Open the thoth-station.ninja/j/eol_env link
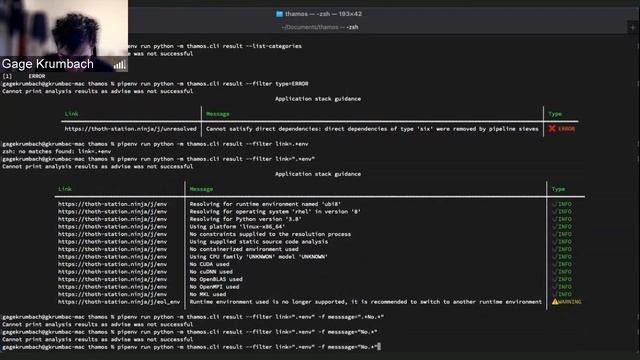Image resolution: width=640 pixels, height=360 pixels. pos(119,302)
